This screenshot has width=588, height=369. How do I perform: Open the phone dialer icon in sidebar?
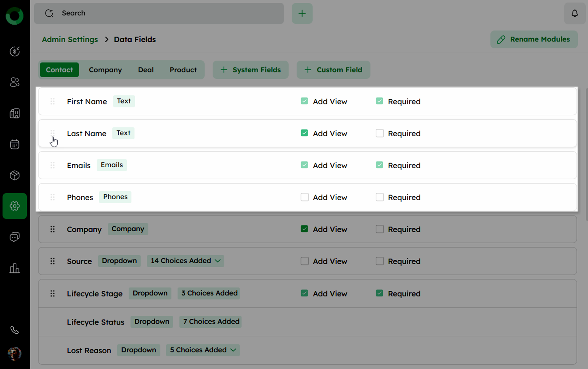pos(15,330)
